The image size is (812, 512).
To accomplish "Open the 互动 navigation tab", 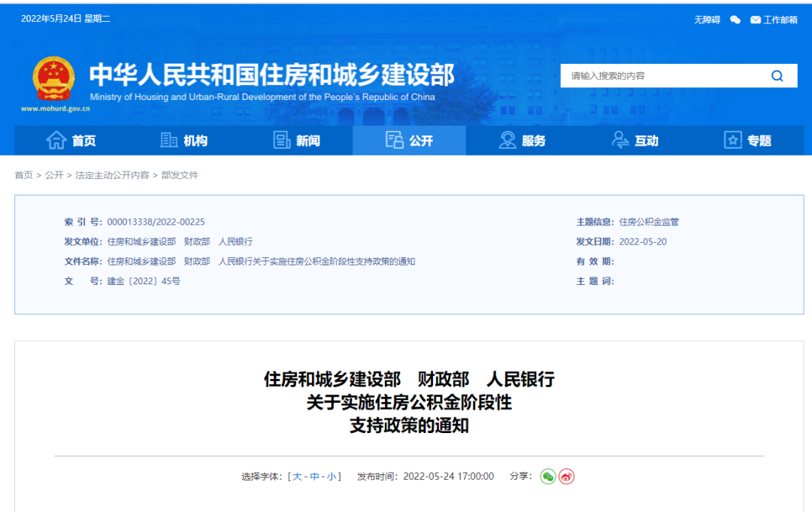I will pos(635,141).
